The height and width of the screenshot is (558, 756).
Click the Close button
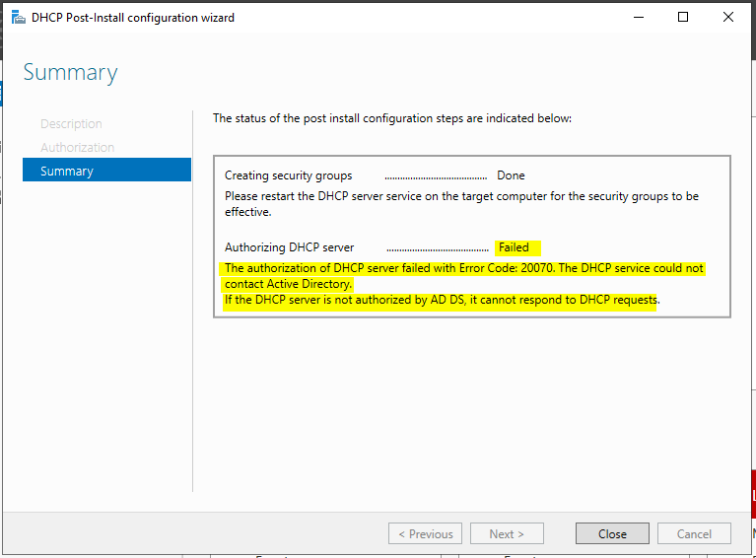coord(612,534)
